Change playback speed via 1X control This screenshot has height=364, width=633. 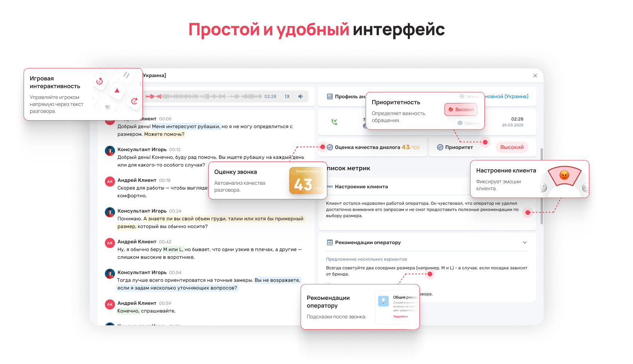[287, 97]
